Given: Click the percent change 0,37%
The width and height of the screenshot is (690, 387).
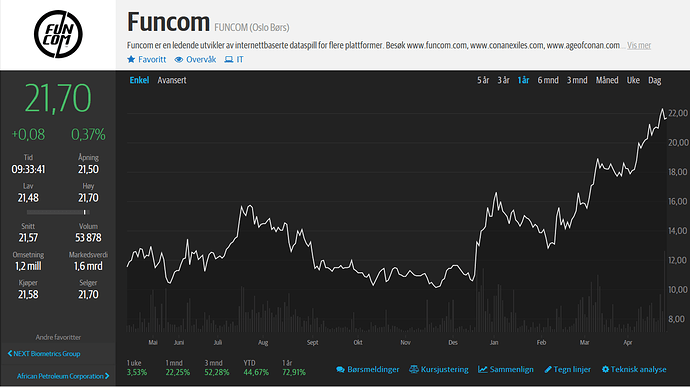Looking at the screenshot, I should coord(88,134).
